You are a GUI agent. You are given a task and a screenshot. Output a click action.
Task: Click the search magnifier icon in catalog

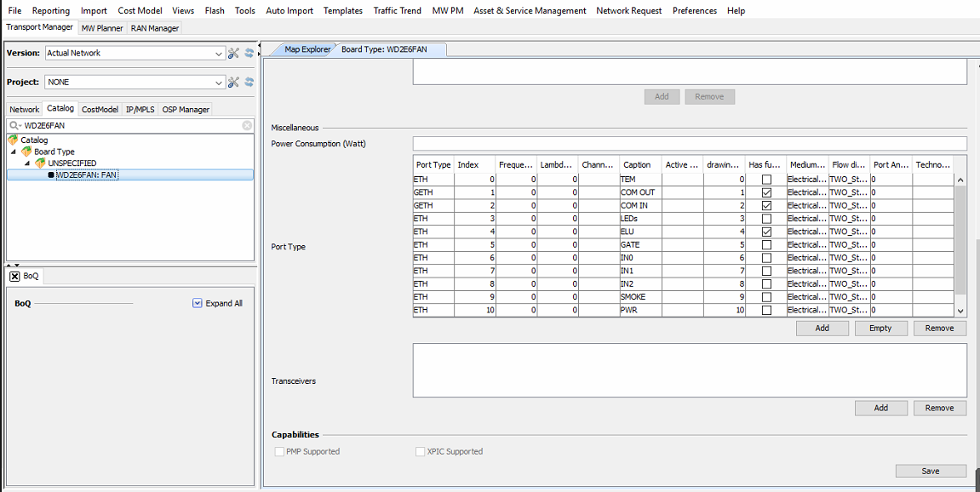tap(14, 125)
